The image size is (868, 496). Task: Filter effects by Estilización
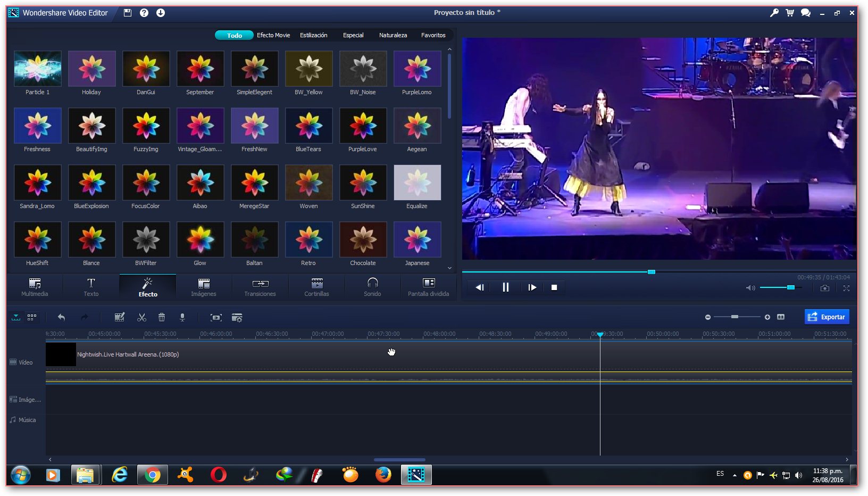click(x=314, y=35)
